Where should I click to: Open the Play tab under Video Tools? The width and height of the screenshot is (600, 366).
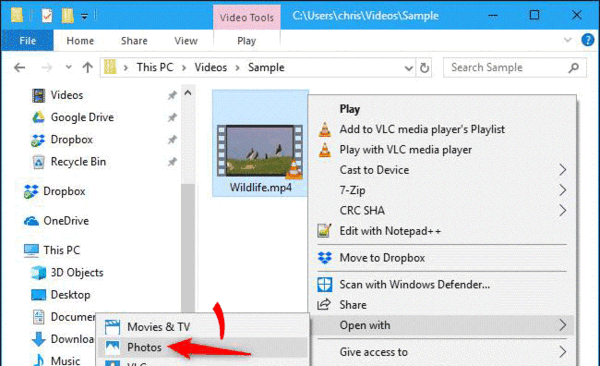246,41
